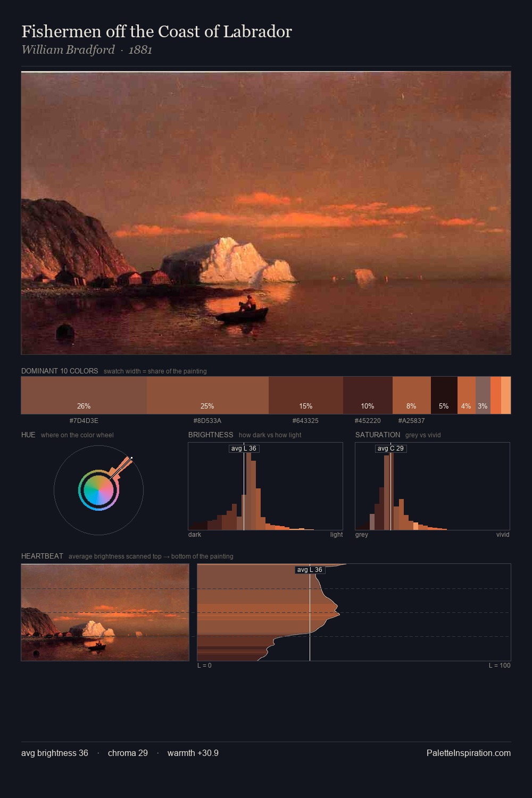Click the 5% near-black swatch
532x798 pixels.
444,395
